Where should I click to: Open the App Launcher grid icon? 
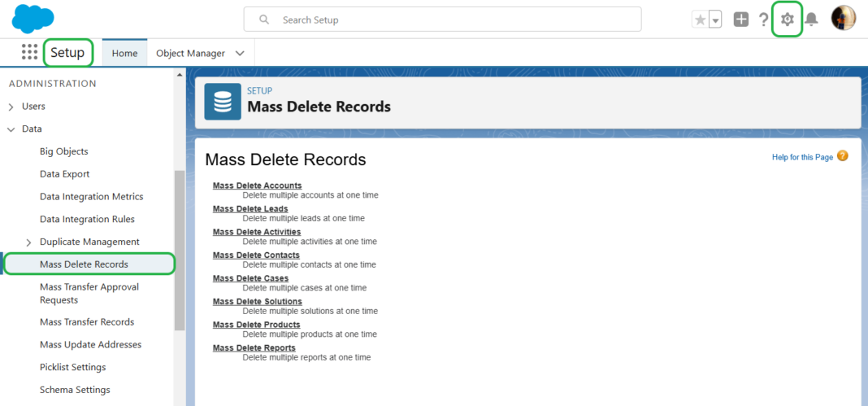coord(29,52)
